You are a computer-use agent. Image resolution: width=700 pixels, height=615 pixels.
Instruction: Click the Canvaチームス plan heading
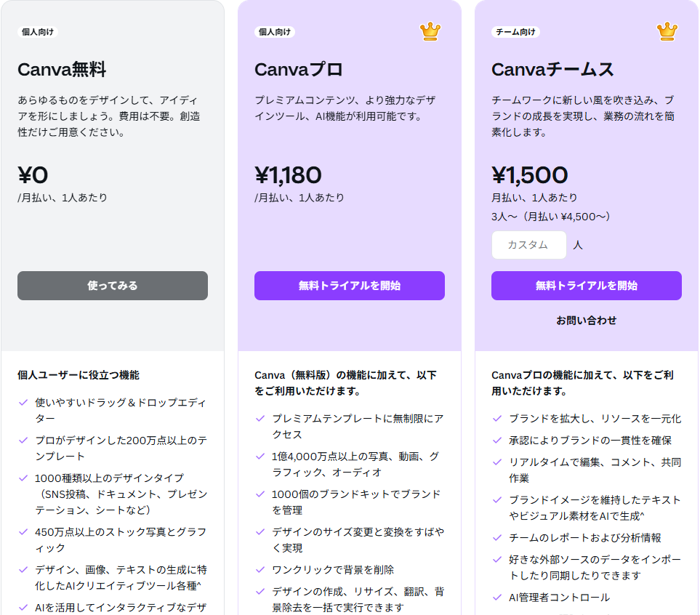coord(552,70)
